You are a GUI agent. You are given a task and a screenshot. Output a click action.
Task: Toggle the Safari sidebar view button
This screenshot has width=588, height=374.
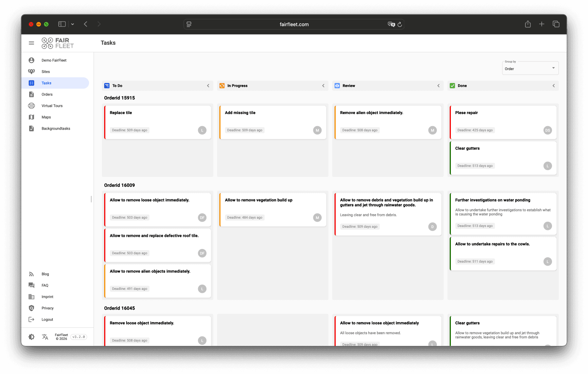pos(62,24)
